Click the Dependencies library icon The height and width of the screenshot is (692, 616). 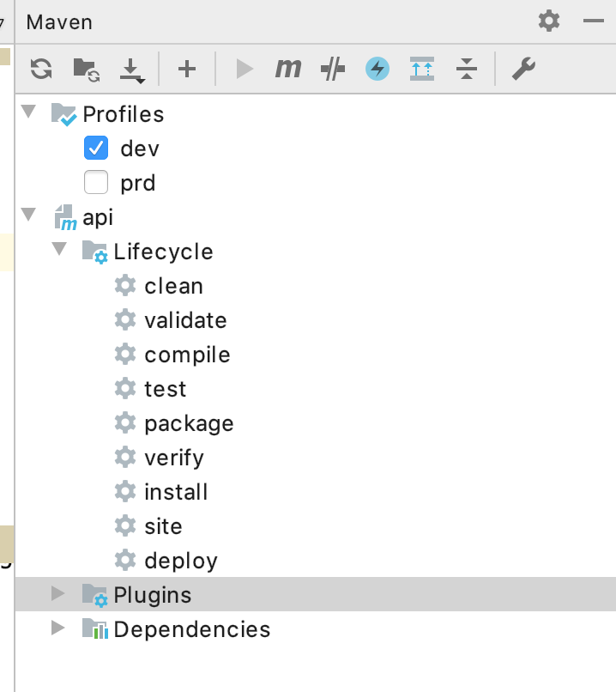[x=95, y=628]
